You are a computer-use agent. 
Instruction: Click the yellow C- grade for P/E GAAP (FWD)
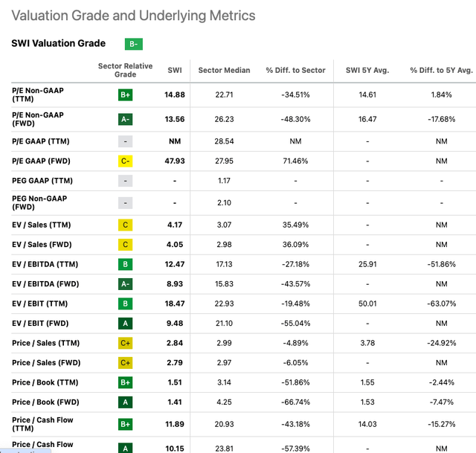pos(126,161)
